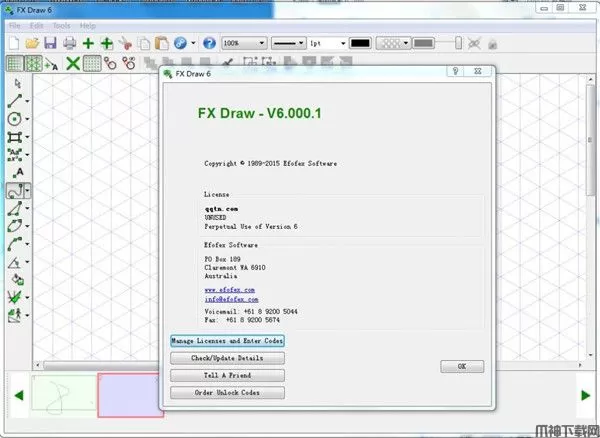Choose the circle drawing tool
The width and height of the screenshot is (600, 438).
pyautogui.click(x=14, y=118)
